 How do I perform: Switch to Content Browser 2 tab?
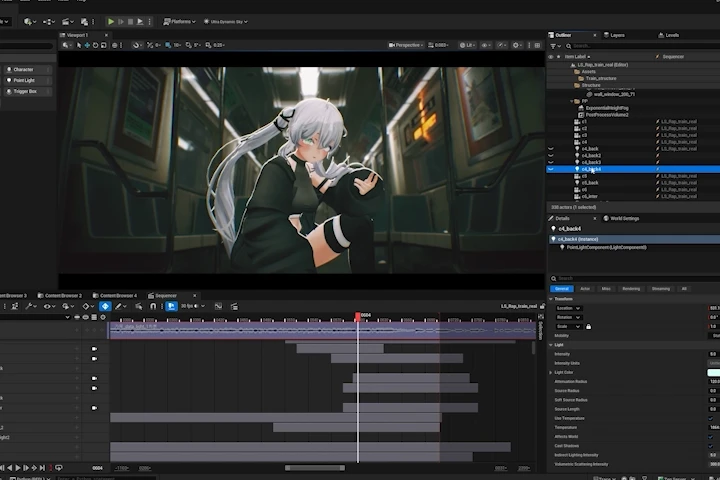(60, 295)
